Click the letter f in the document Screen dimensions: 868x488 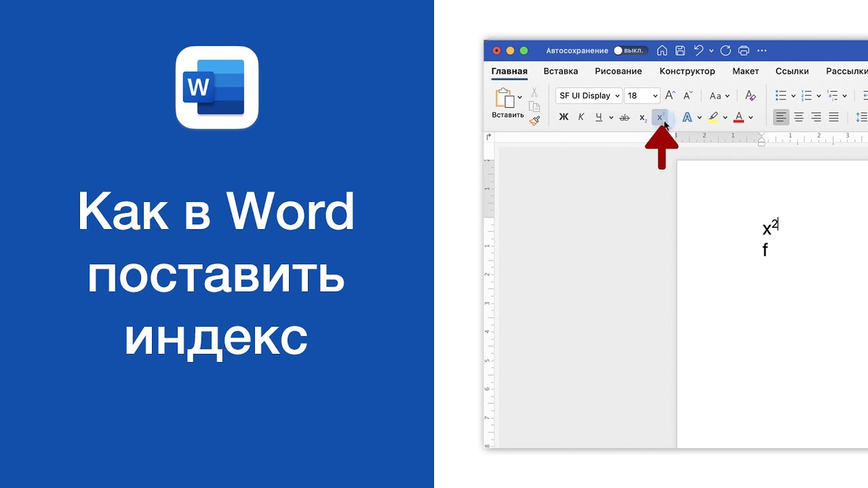coord(765,250)
